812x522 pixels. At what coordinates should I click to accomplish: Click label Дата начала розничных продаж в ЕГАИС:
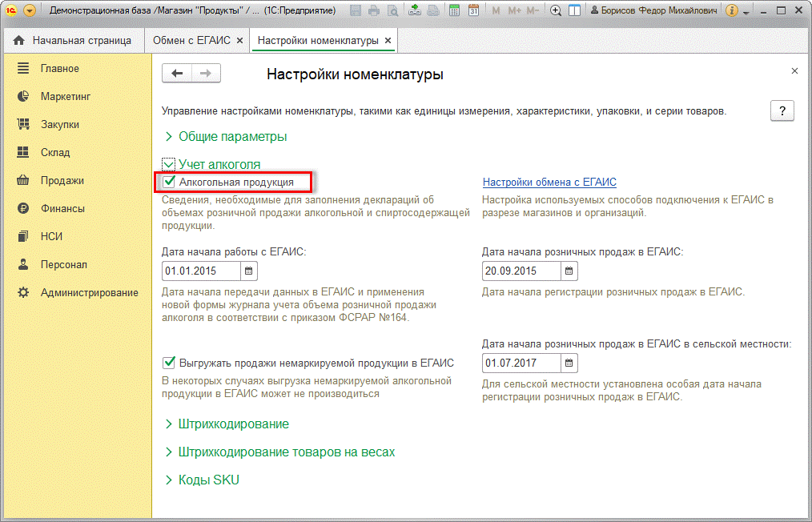click(x=583, y=252)
